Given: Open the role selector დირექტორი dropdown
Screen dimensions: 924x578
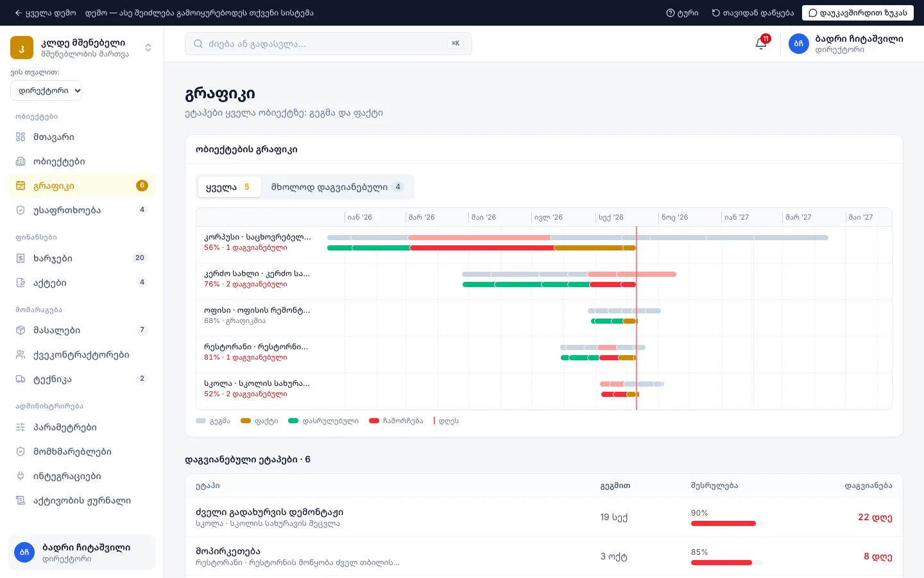Looking at the screenshot, I should (x=46, y=91).
